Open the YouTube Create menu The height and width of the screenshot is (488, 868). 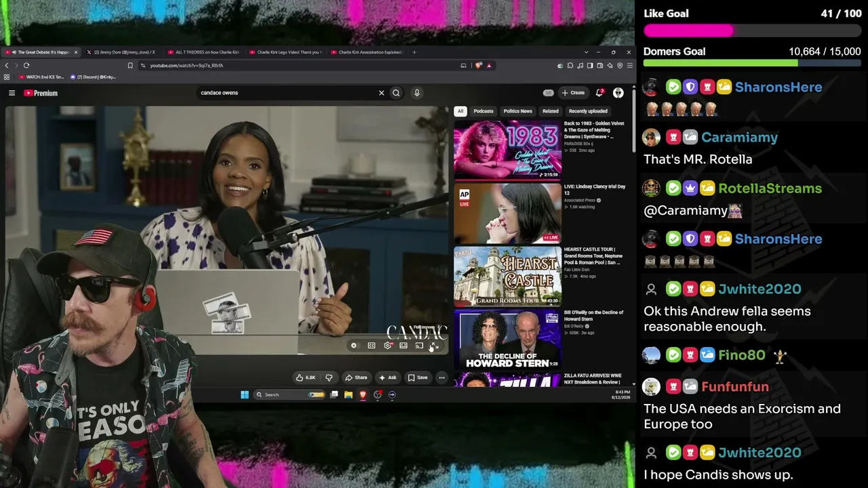573,93
